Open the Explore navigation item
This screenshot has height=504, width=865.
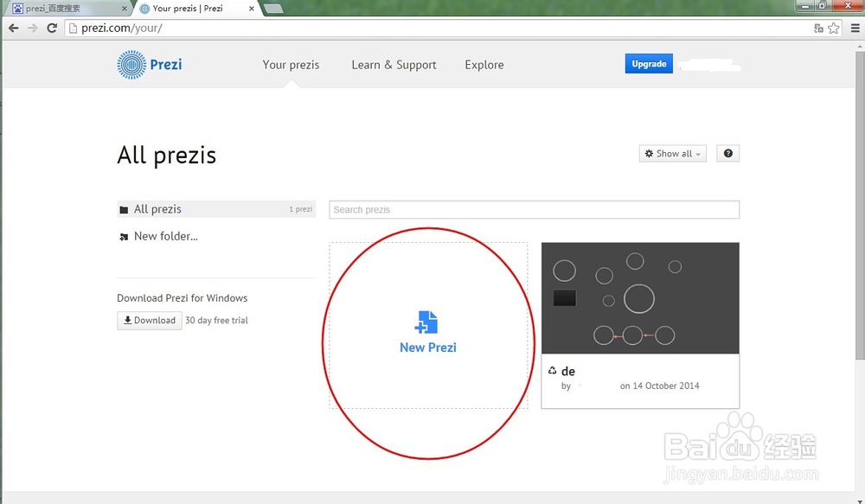pos(484,65)
